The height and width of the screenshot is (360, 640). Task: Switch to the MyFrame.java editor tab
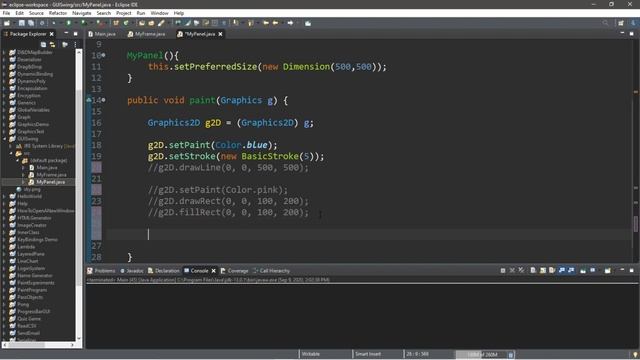tap(147, 34)
